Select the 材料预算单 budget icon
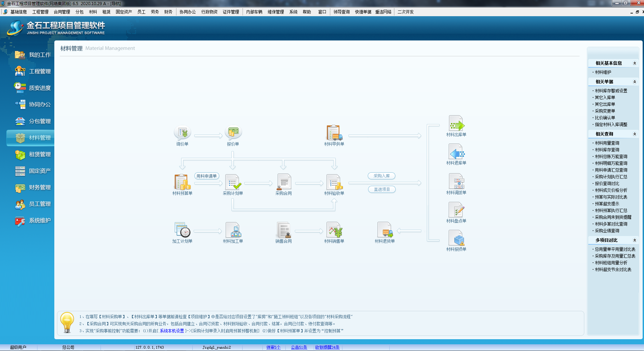Image resolution: width=644 pixels, height=351 pixels. pos(182,182)
